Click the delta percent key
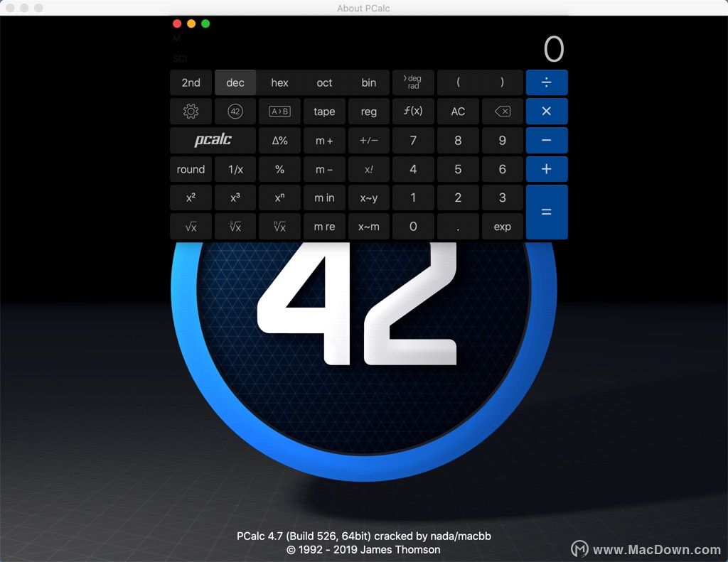Image resolution: width=728 pixels, height=562 pixels. coord(279,140)
